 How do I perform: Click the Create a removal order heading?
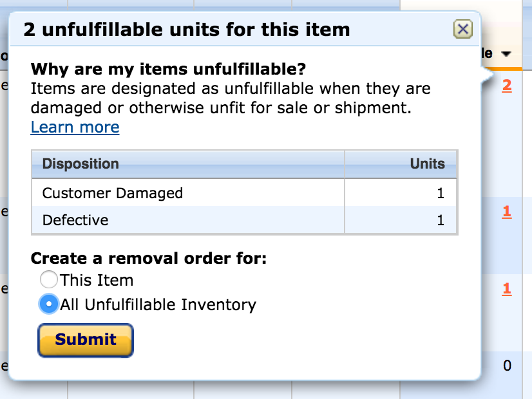point(149,258)
